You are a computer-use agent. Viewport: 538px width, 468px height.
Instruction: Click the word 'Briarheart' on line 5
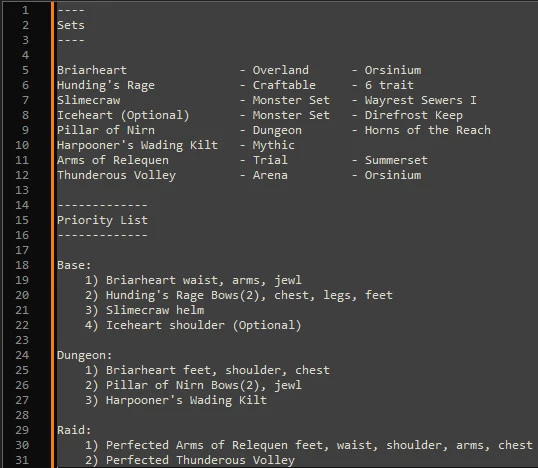pos(92,70)
